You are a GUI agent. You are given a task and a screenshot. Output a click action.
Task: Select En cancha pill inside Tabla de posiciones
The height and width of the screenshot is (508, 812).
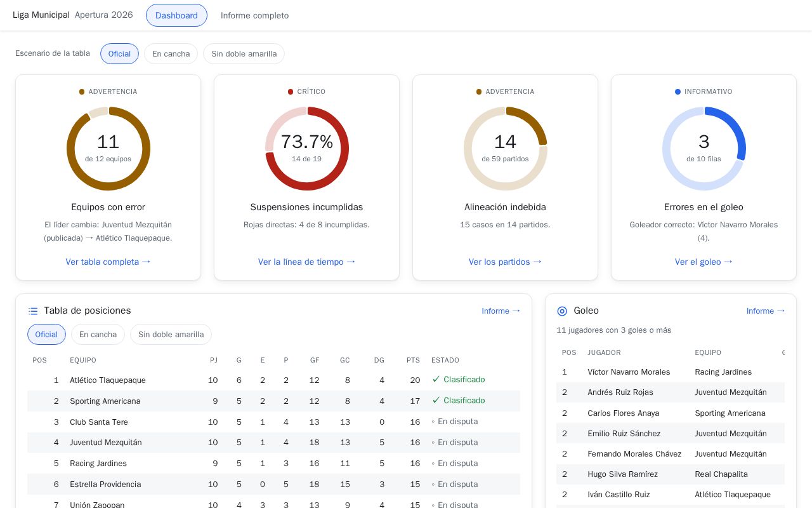point(98,334)
